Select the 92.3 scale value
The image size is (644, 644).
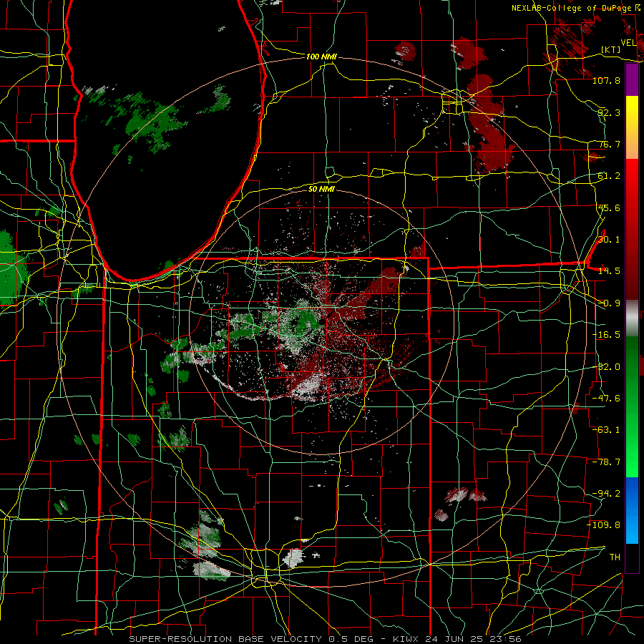[609, 112]
